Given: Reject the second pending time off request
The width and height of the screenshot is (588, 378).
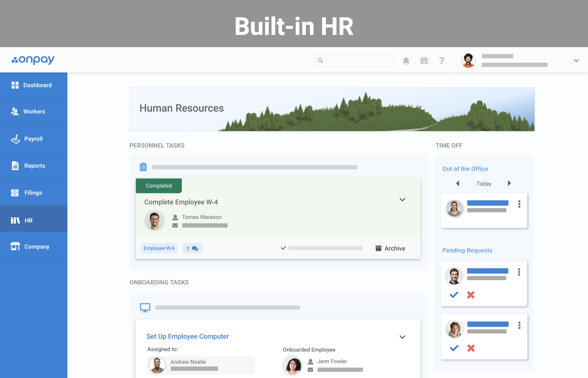Looking at the screenshot, I should click(x=471, y=348).
